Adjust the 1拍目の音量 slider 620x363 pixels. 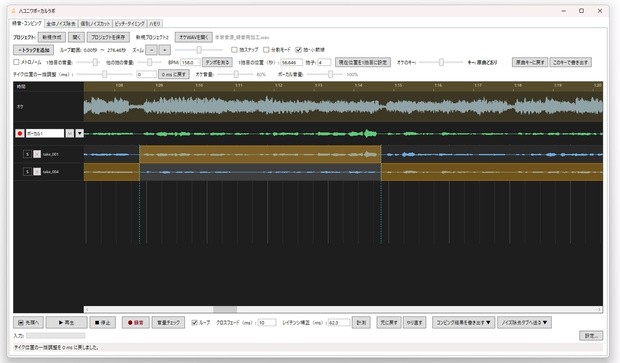pyautogui.click(x=87, y=62)
